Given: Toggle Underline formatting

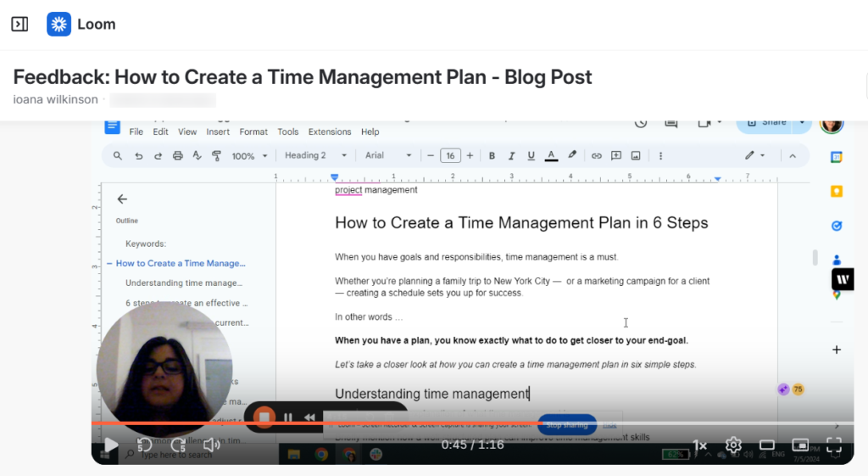Looking at the screenshot, I should tap(531, 156).
